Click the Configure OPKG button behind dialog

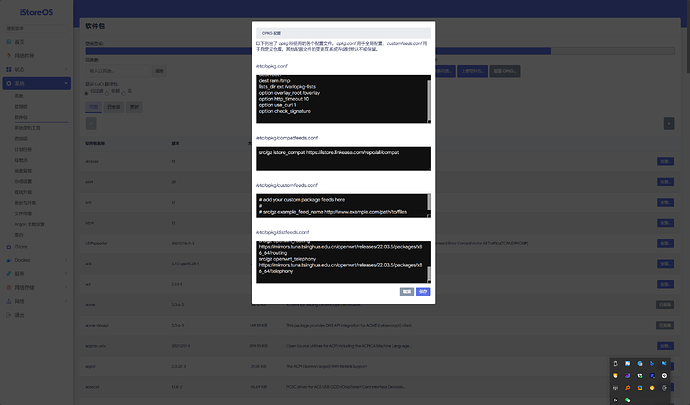tap(504, 71)
